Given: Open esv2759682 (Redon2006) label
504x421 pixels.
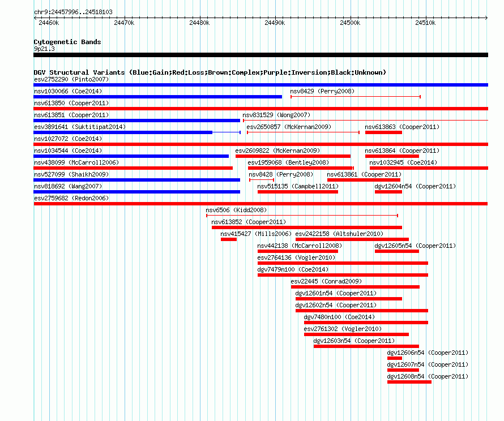Looking at the screenshot, I should tap(71, 198).
